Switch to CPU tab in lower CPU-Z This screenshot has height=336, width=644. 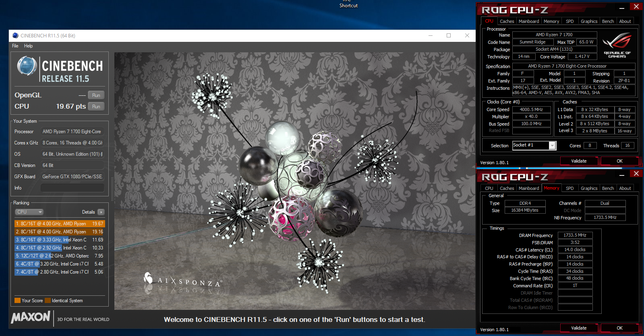[x=489, y=188]
